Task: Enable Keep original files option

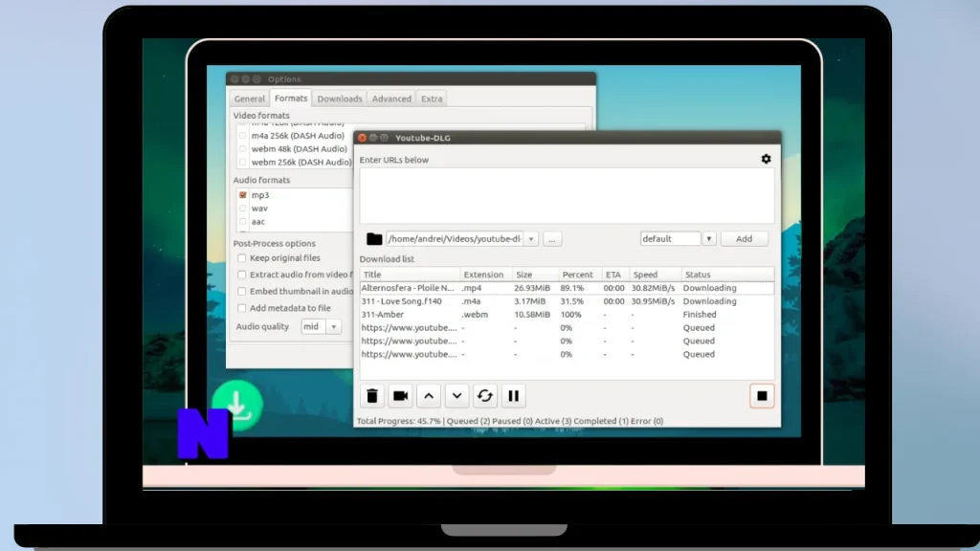Action: (x=242, y=258)
